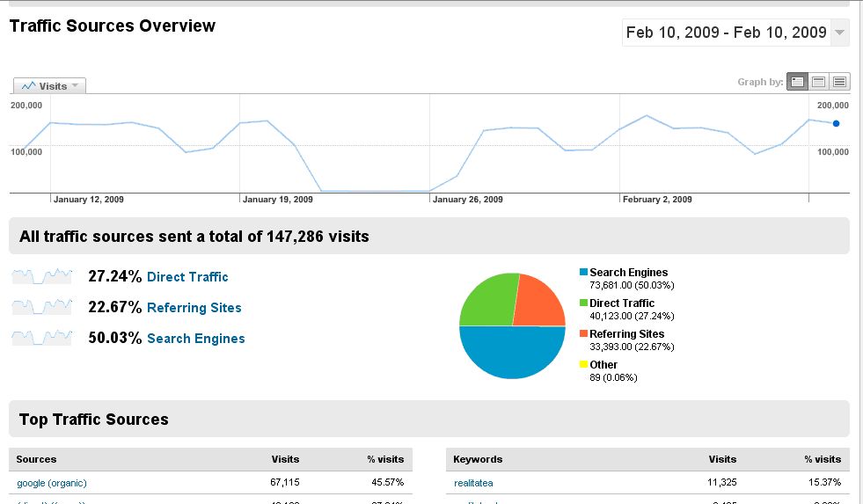Open the Direct Traffic report link
The width and height of the screenshot is (863, 504).
point(187,277)
